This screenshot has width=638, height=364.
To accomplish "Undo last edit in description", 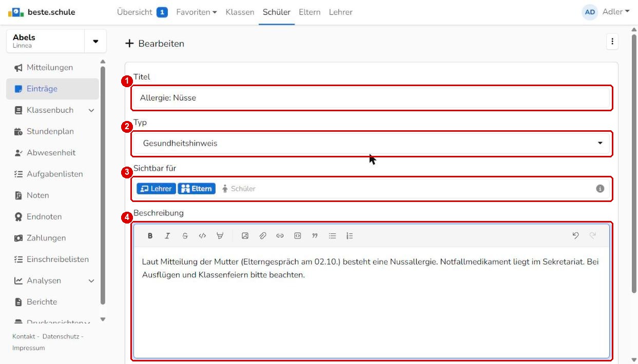I will pos(575,236).
